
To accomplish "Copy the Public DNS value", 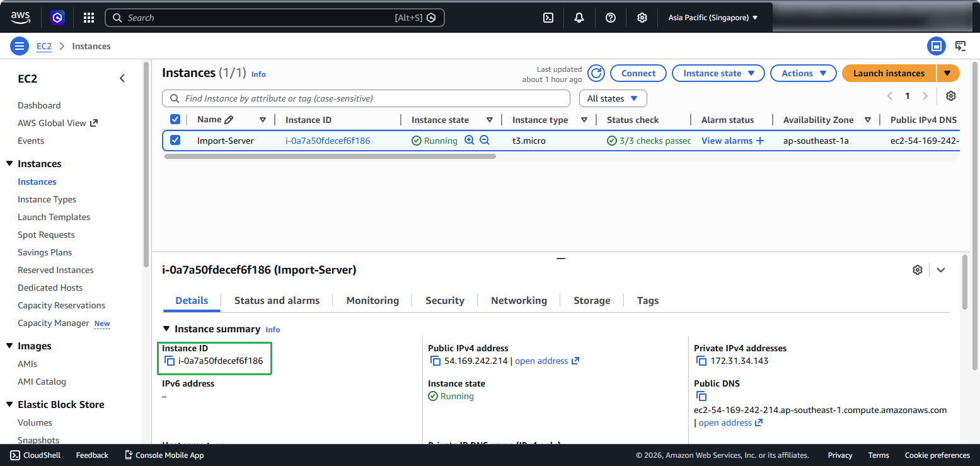I will (701, 397).
